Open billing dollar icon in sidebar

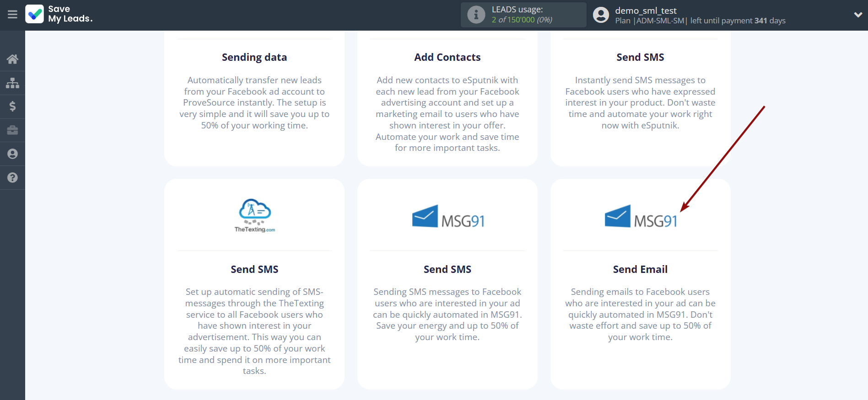coord(12,107)
